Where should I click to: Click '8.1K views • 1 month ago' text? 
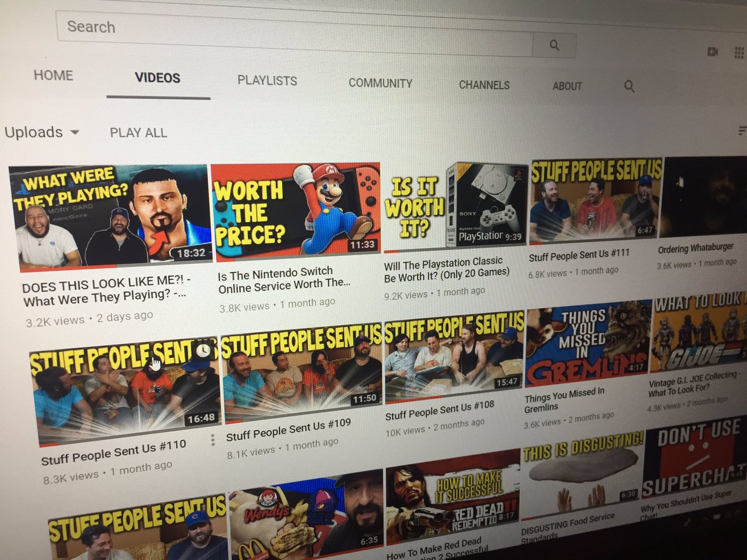[283, 448]
